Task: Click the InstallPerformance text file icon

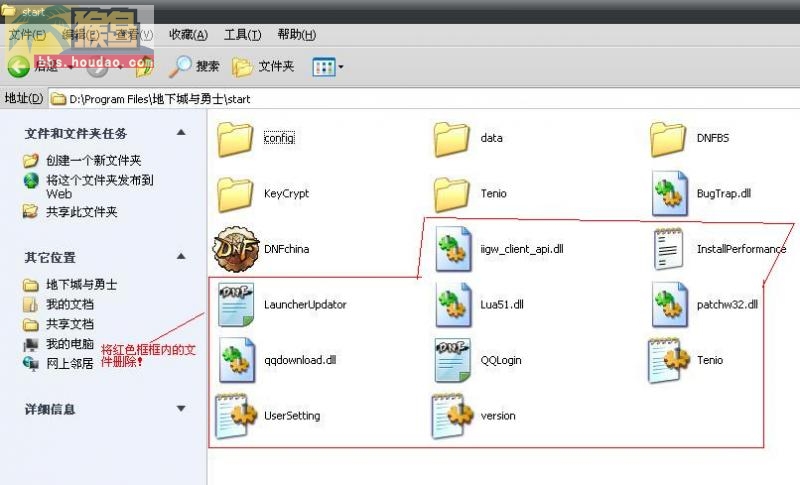Action: [669, 249]
